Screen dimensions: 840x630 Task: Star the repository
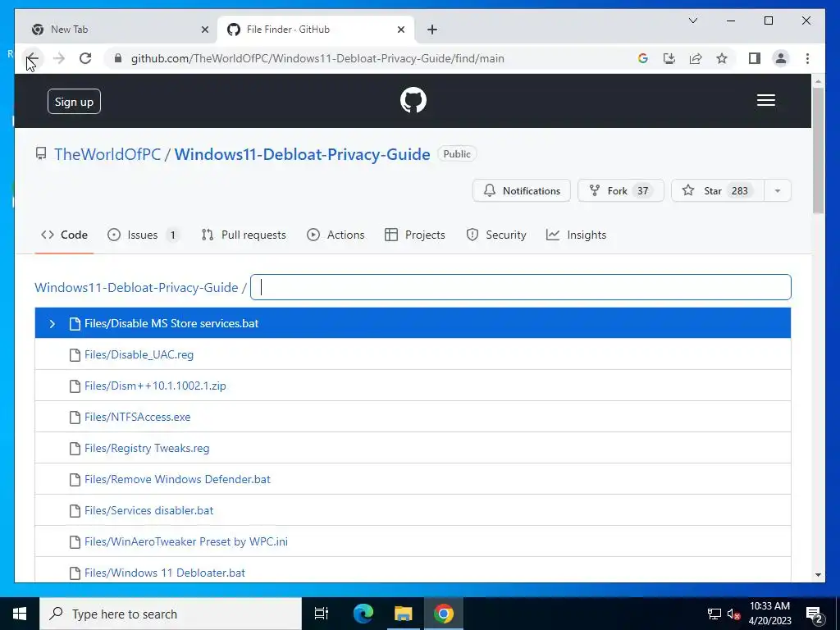pos(717,190)
